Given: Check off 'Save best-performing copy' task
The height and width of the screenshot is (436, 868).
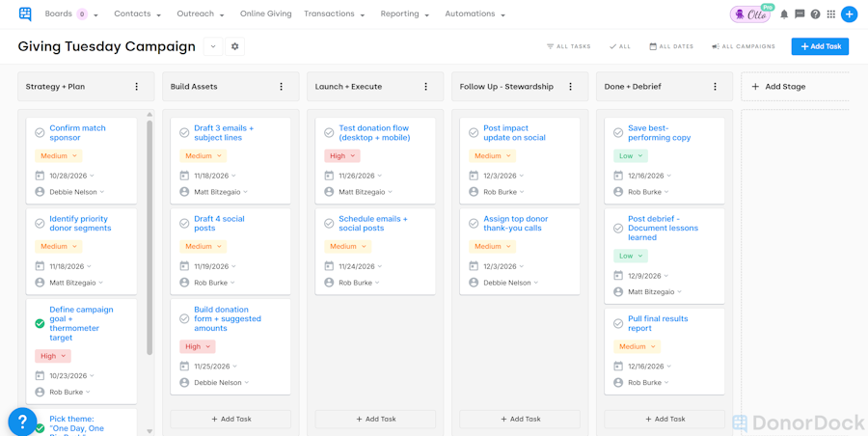Looking at the screenshot, I should coord(618,133).
